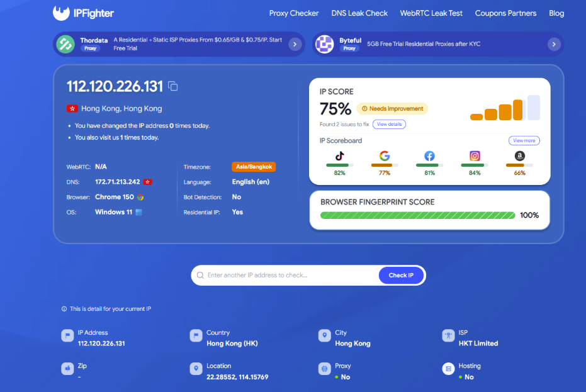Click the Facebook 81% score text
586x392 pixels.
tap(429, 173)
